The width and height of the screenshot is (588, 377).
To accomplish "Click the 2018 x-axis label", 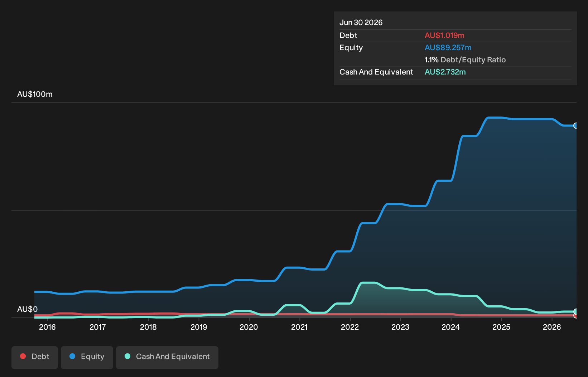I will pos(148,327).
